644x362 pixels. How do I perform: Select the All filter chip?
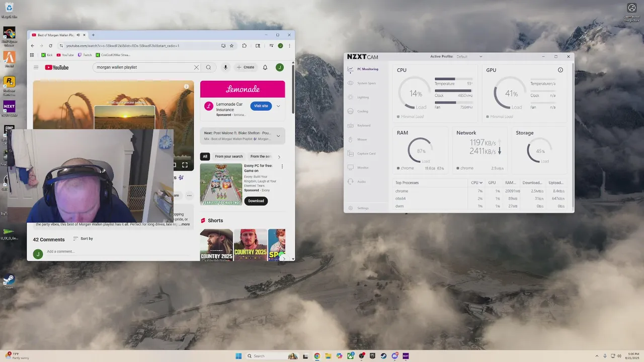pyautogui.click(x=205, y=156)
